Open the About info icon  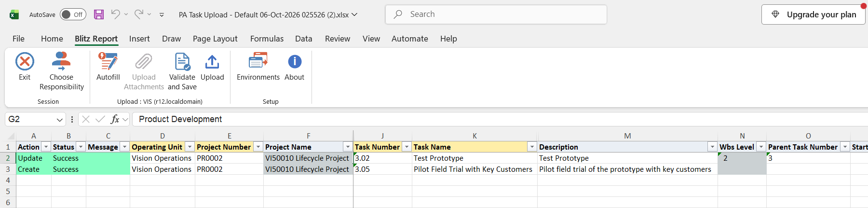pyautogui.click(x=295, y=62)
